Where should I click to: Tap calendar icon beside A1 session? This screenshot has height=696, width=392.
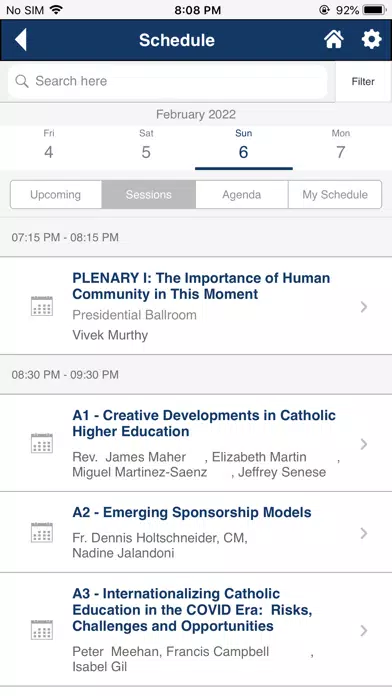click(42, 443)
